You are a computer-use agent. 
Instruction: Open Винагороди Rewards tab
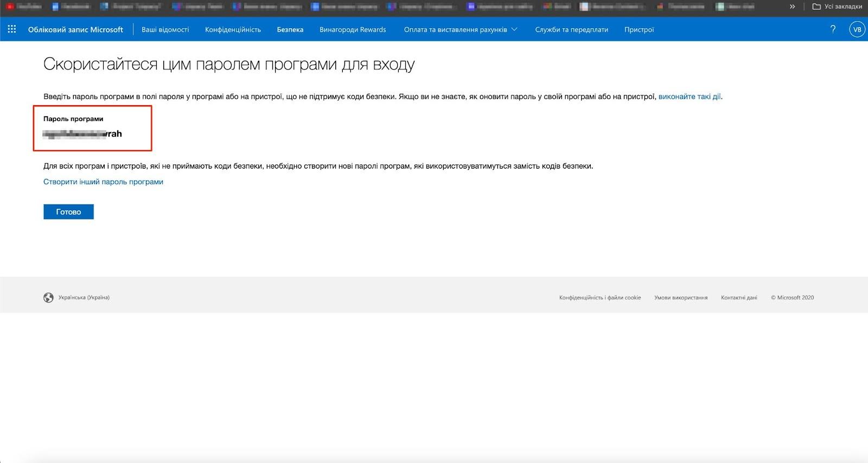coord(353,29)
